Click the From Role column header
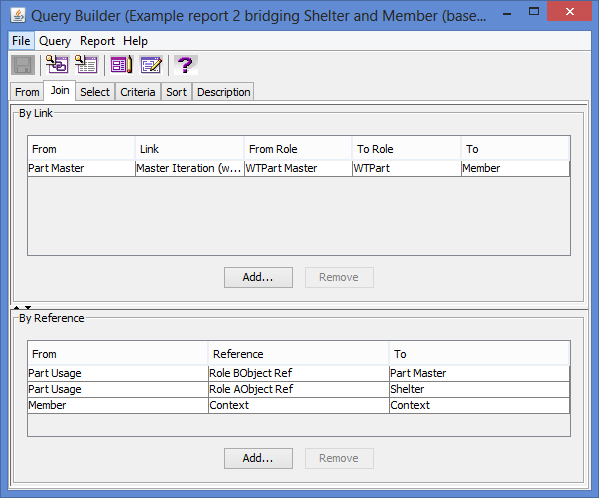The width and height of the screenshot is (599, 498). pos(298,149)
